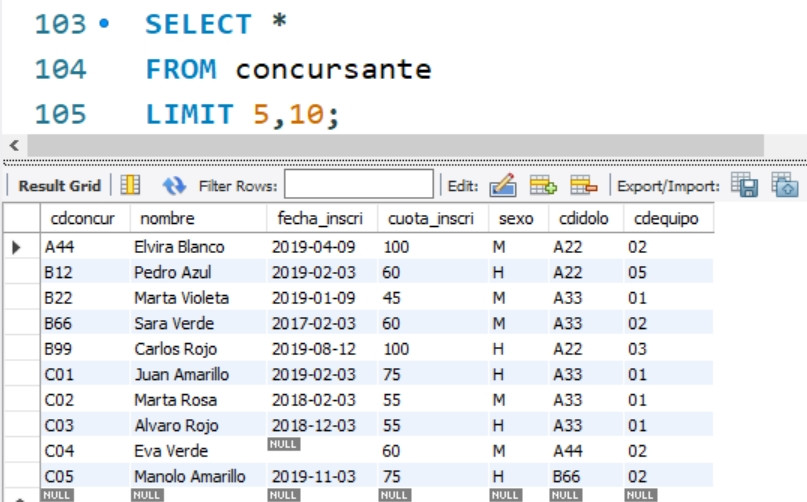Click line number 104 in the gutter
This screenshot has height=502, width=807.
pos(61,70)
